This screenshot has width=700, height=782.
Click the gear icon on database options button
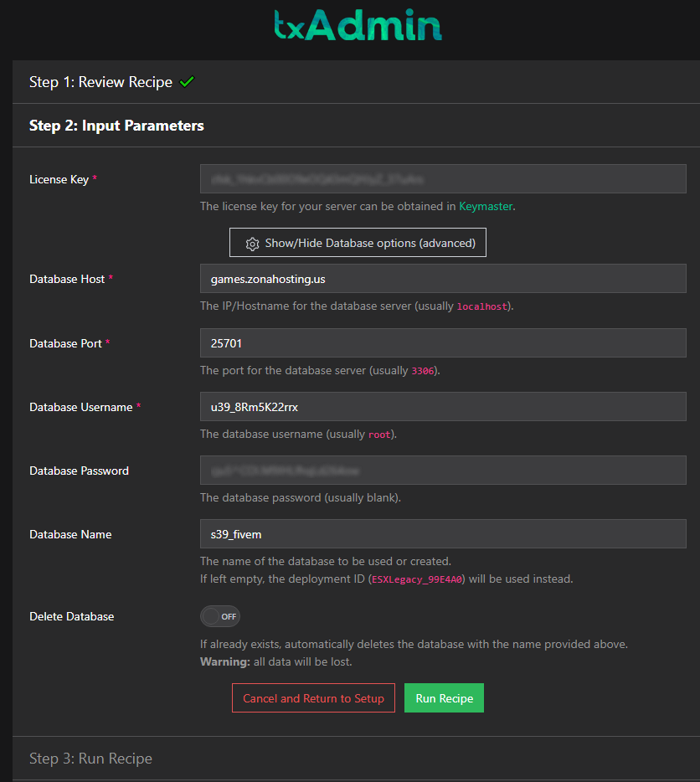pyautogui.click(x=252, y=244)
